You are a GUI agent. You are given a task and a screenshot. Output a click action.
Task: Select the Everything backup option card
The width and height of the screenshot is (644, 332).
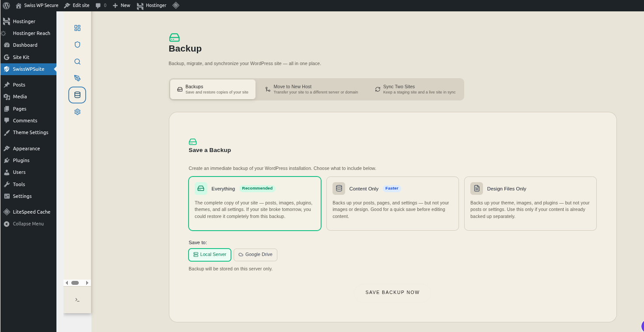tap(255, 203)
